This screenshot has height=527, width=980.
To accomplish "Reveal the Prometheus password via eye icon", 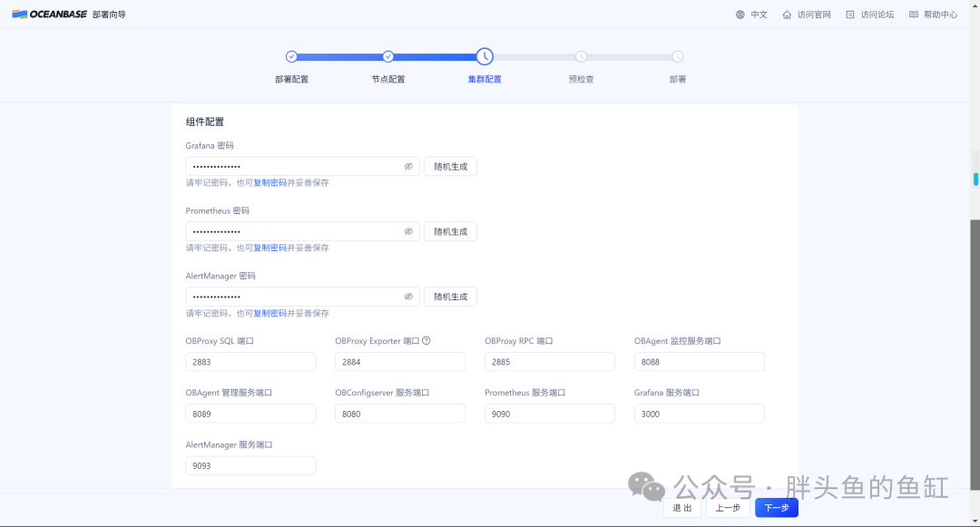I will pos(408,231).
